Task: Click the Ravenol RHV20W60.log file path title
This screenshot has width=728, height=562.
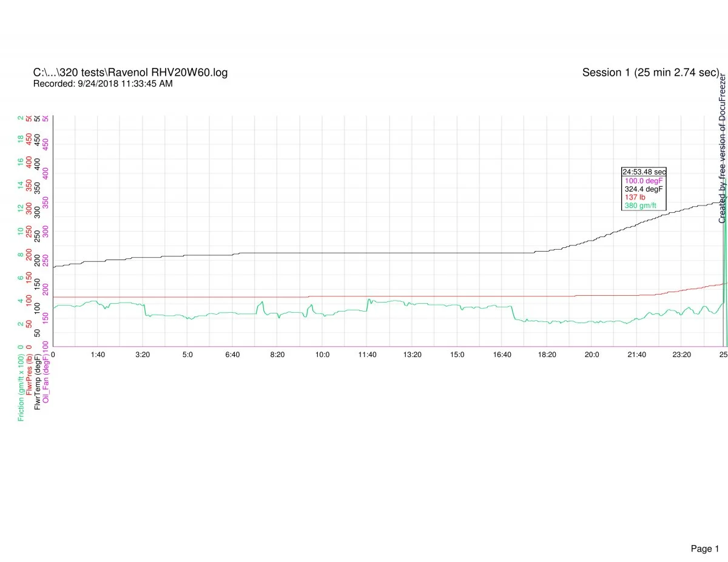Action: tap(130, 73)
